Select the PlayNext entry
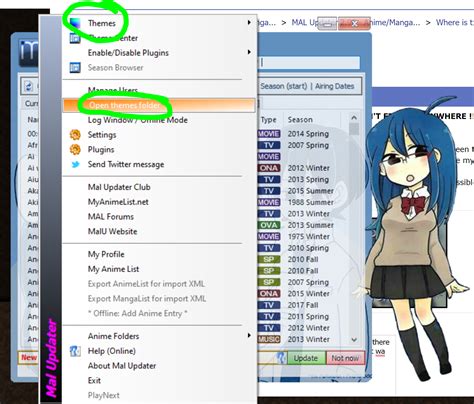The width and height of the screenshot is (474, 404). click(104, 395)
